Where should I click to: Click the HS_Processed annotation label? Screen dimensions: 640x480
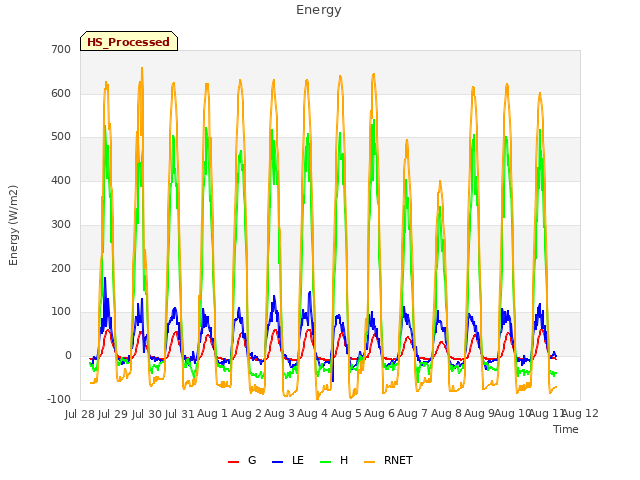129,42
